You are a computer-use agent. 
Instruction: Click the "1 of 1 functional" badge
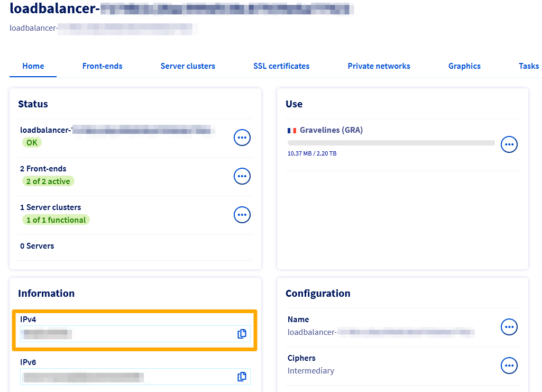56,220
